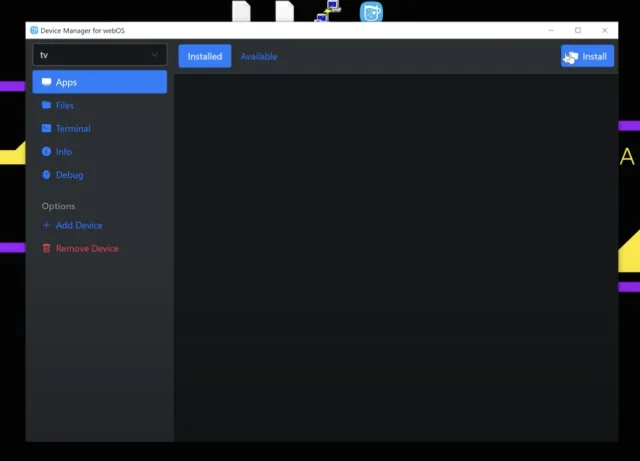Minimize the Device Manager window

550,30
